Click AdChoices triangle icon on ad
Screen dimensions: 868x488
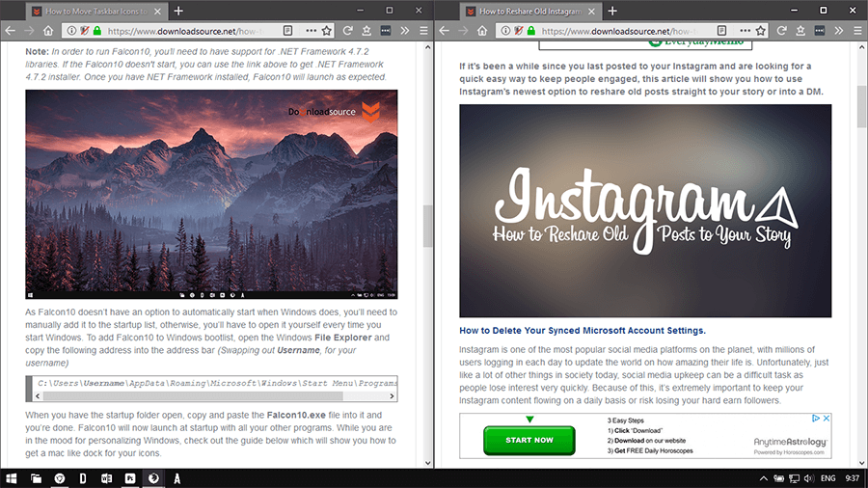pos(816,419)
